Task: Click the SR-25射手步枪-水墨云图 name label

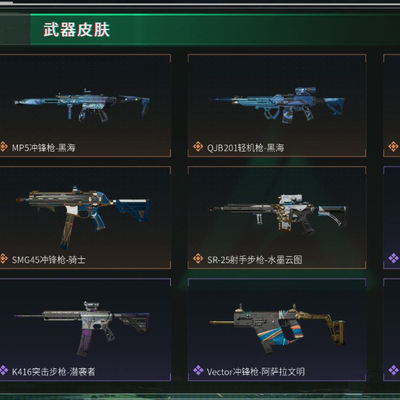Action: pos(255,259)
